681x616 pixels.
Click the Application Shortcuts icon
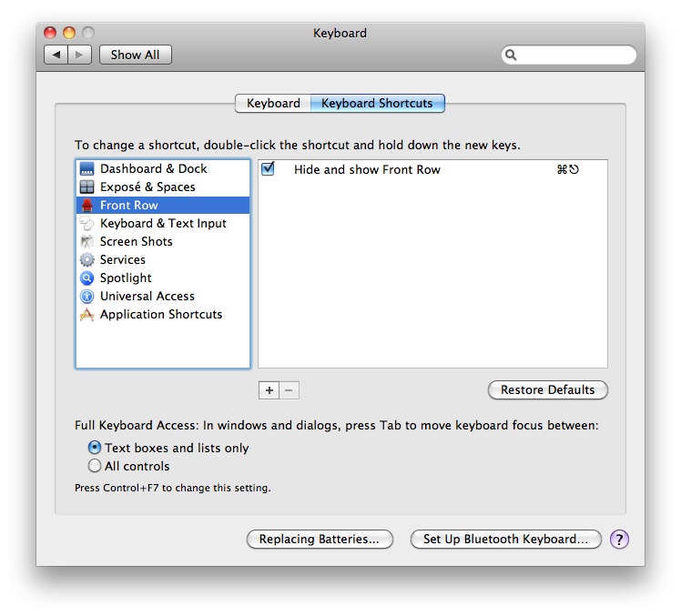[x=86, y=314]
